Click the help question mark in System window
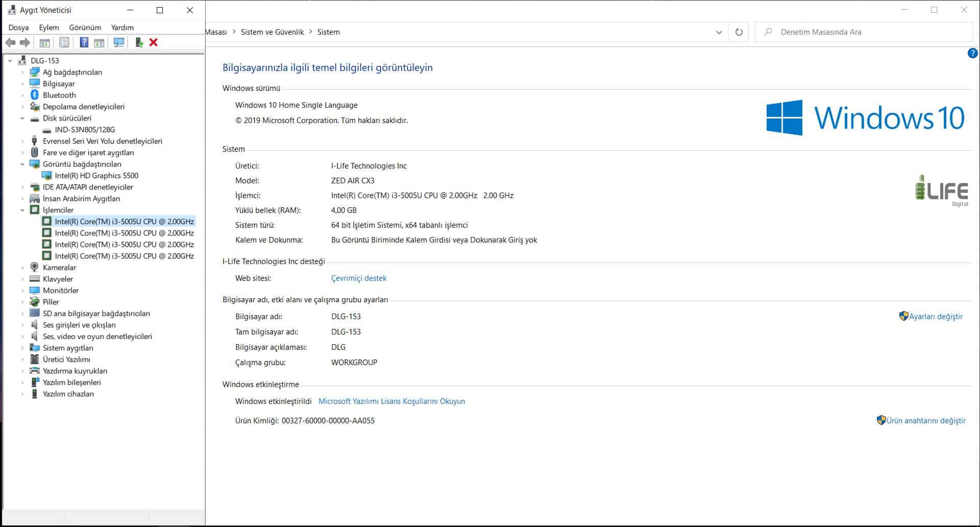980x527 pixels. tap(972, 53)
